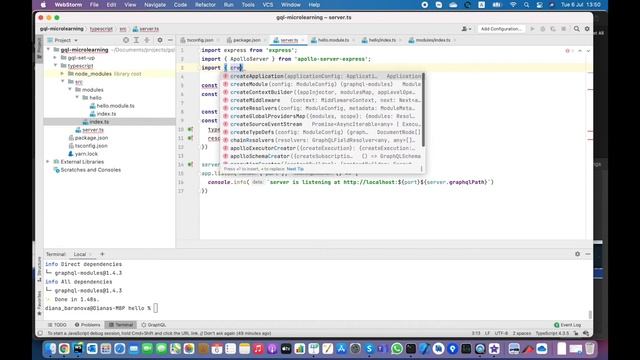
Task: Expand External Libraries node
Action: (x=49, y=162)
